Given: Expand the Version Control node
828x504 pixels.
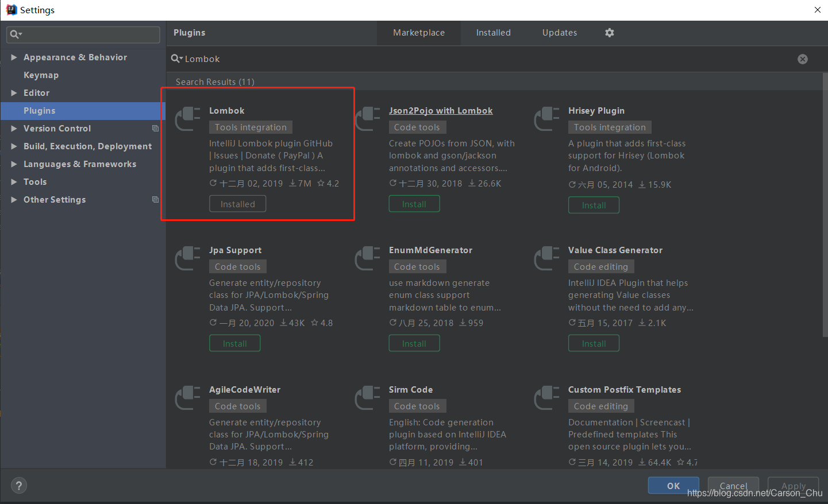Looking at the screenshot, I should 14,129.
